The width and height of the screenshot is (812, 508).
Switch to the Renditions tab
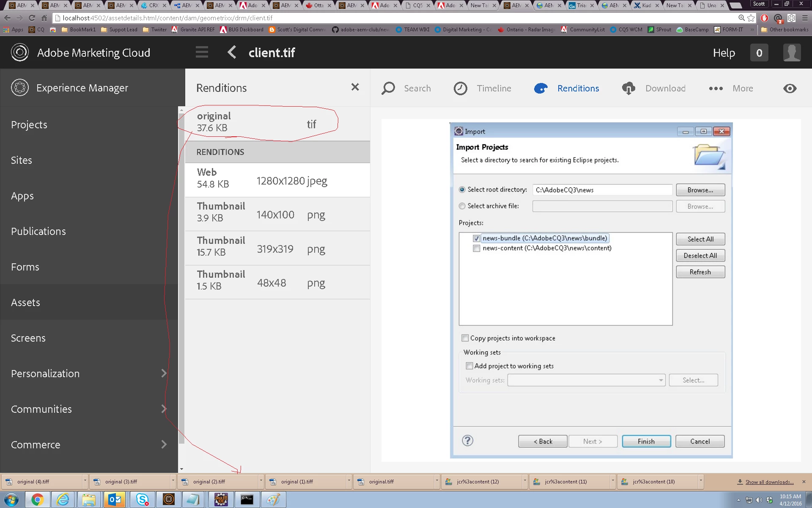pos(567,88)
